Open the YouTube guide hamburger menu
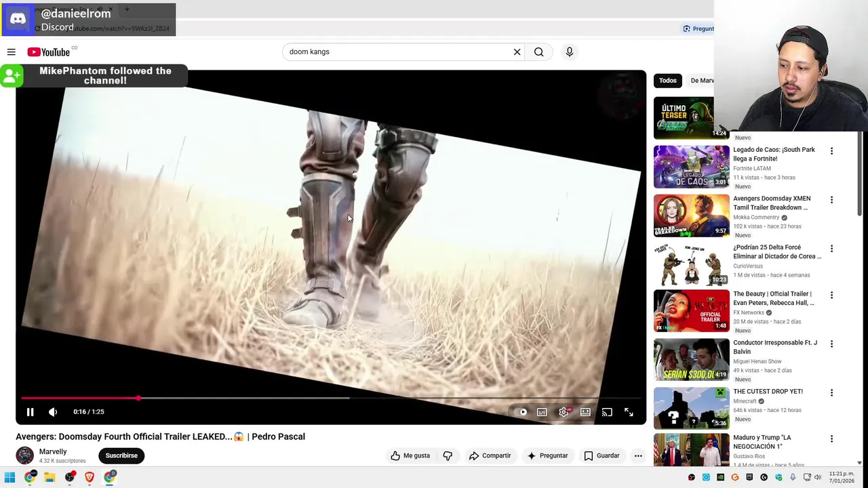The width and height of the screenshot is (868, 488). click(11, 52)
